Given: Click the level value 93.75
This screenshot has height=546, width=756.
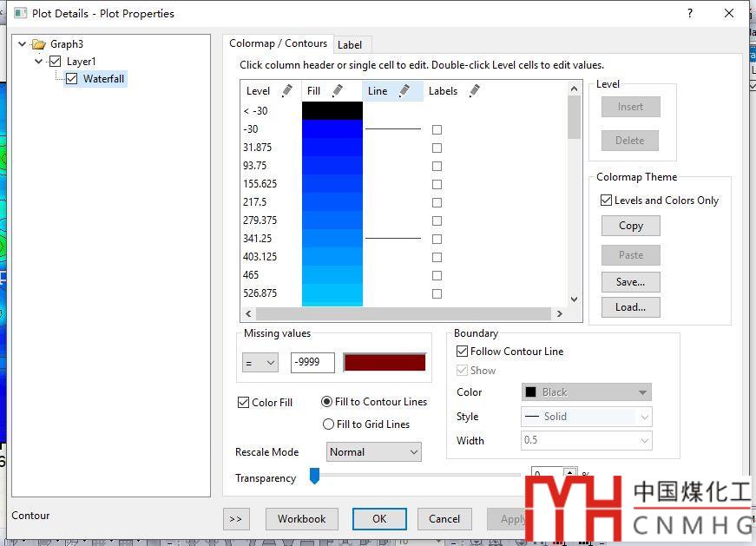Looking at the screenshot, I should point(254,166).
